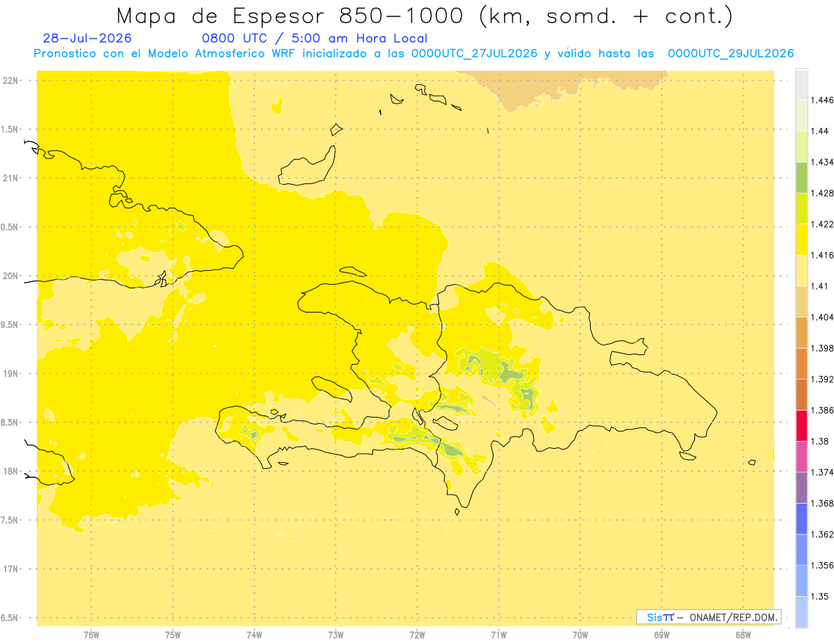834x644 pixels.
Task: Select the date label '28-Jul-2026'
Action: point(87,39)
